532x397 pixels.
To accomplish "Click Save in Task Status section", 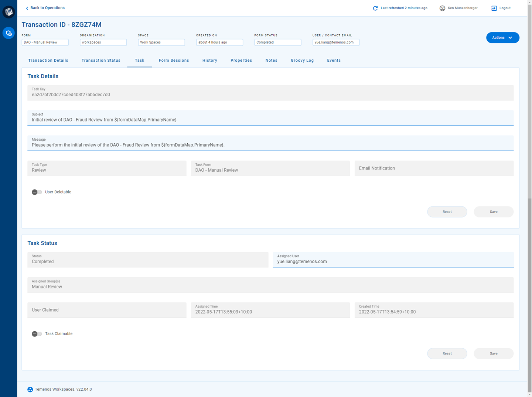I will (493, 353).
